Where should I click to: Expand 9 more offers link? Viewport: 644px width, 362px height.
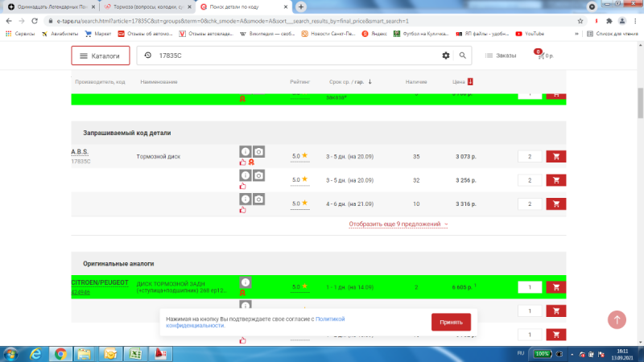pyautogui.click(x=398, y=224)
